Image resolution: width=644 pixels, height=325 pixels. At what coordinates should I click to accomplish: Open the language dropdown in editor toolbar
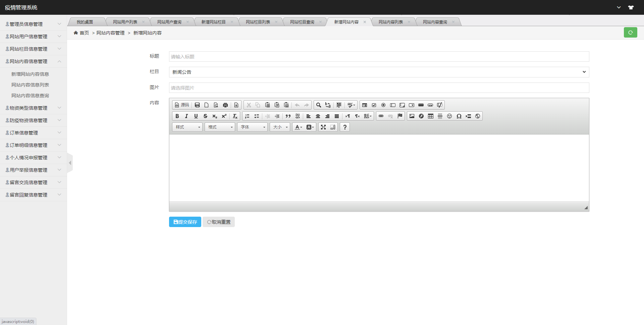(368, 116)
